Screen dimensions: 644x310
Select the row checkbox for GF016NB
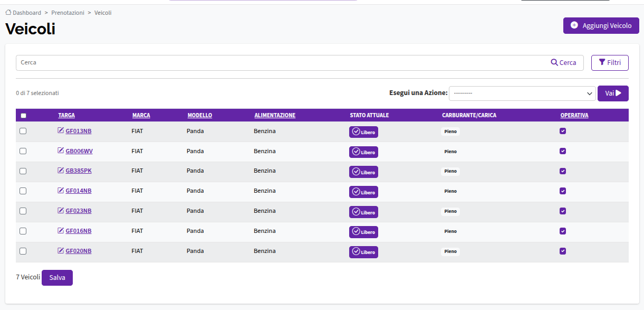point(23,231)
